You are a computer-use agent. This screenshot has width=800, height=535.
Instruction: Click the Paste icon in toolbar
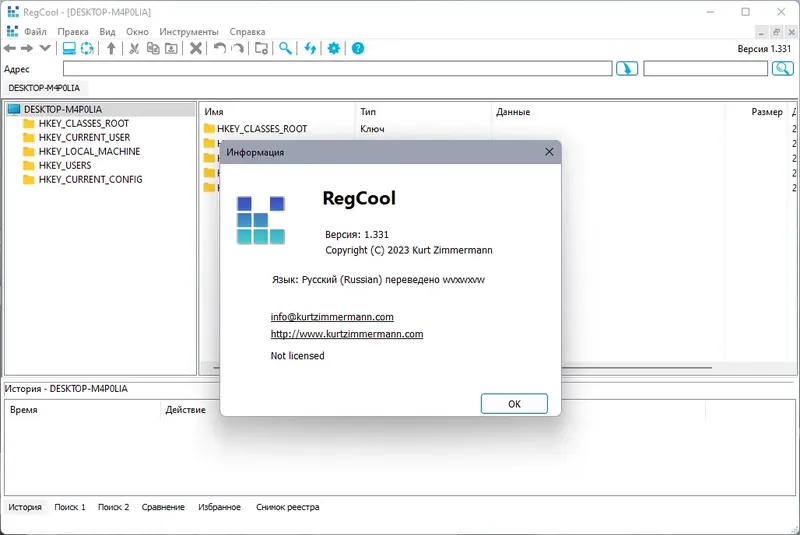(171, 48)
